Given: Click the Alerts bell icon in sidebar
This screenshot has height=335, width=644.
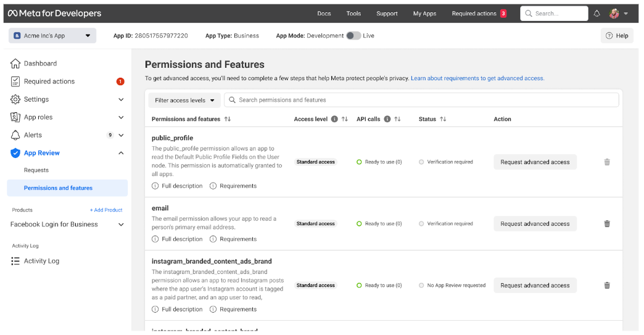Looking at the screenshot, I should point(15,135).
